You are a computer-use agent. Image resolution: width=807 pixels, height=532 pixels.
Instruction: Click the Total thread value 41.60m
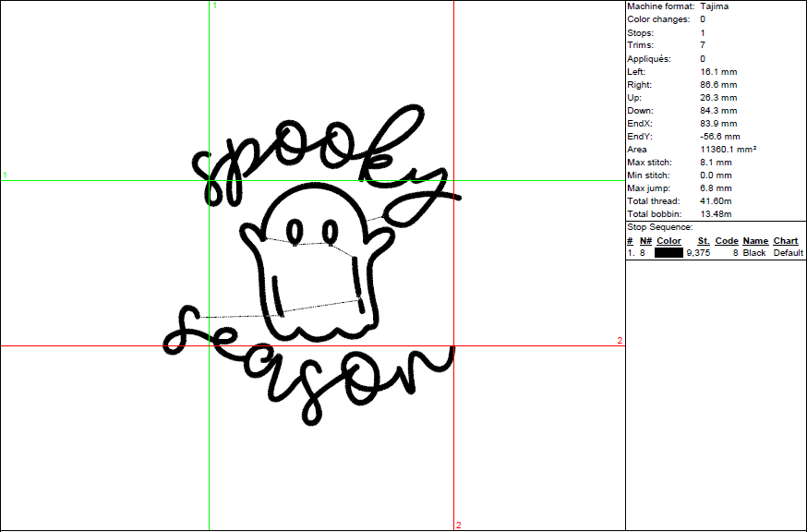tap(717, 200)
